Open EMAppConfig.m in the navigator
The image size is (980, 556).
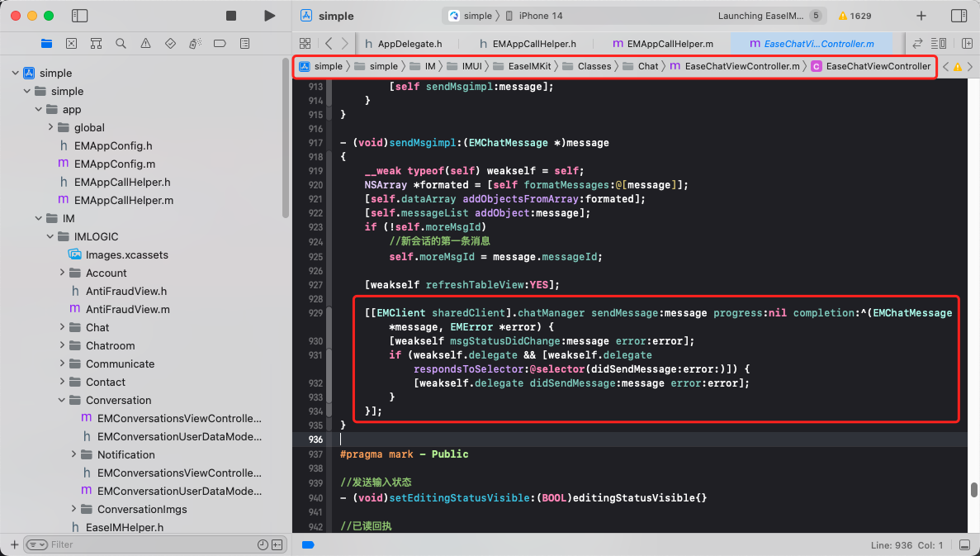coord(114,164)
